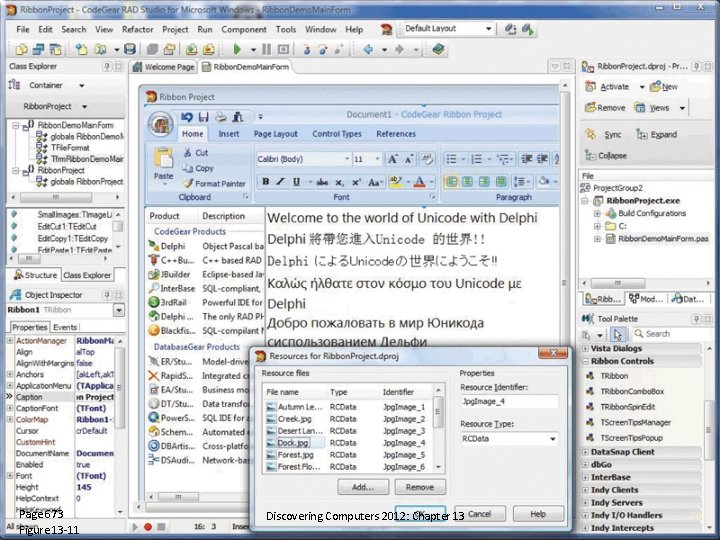Click the Remove button in Resources dialog

pyautogui.click(x=420, y=487)
